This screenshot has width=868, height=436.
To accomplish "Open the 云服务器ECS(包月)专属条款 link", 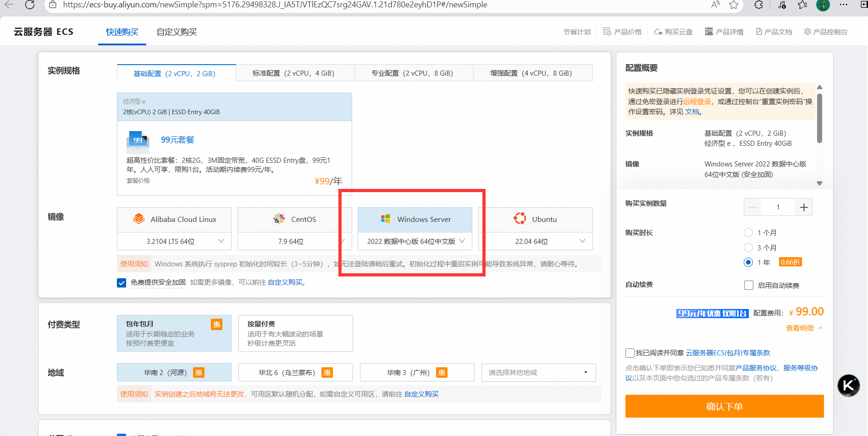I will (x=728, y=353).
